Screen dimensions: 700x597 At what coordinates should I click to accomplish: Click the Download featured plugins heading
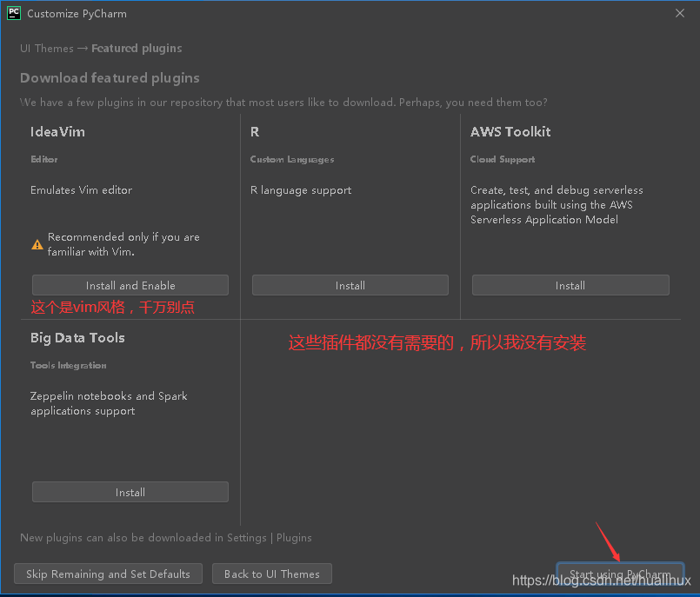110,78
